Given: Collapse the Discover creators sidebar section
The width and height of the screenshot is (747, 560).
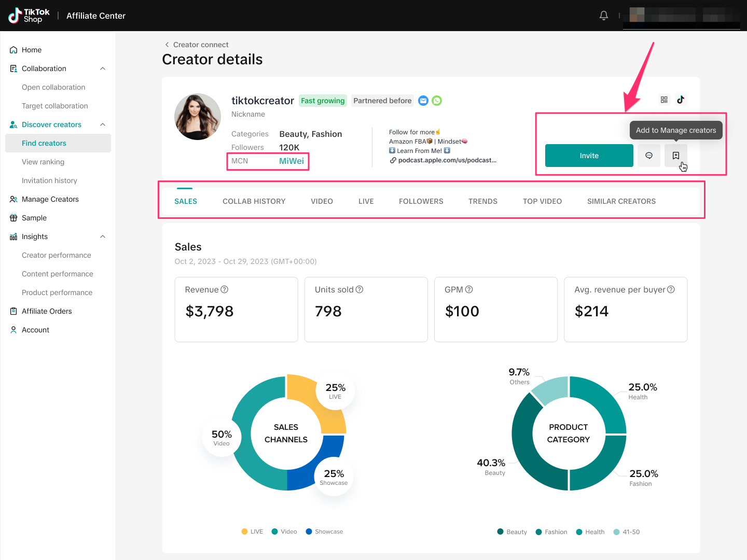Looking at the screenshot, I should 103,124.
